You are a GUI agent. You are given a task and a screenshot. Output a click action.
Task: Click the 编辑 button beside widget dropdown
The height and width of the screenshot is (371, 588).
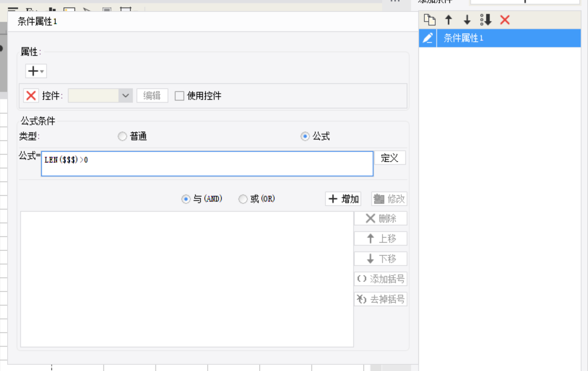click(x=152, y=96)
